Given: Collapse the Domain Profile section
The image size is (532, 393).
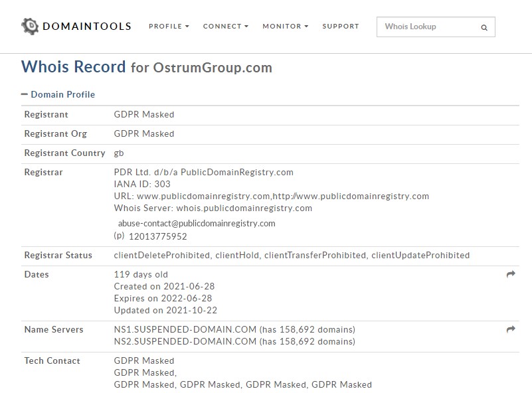Looking at the screenshot, I should tap(26, 94).
